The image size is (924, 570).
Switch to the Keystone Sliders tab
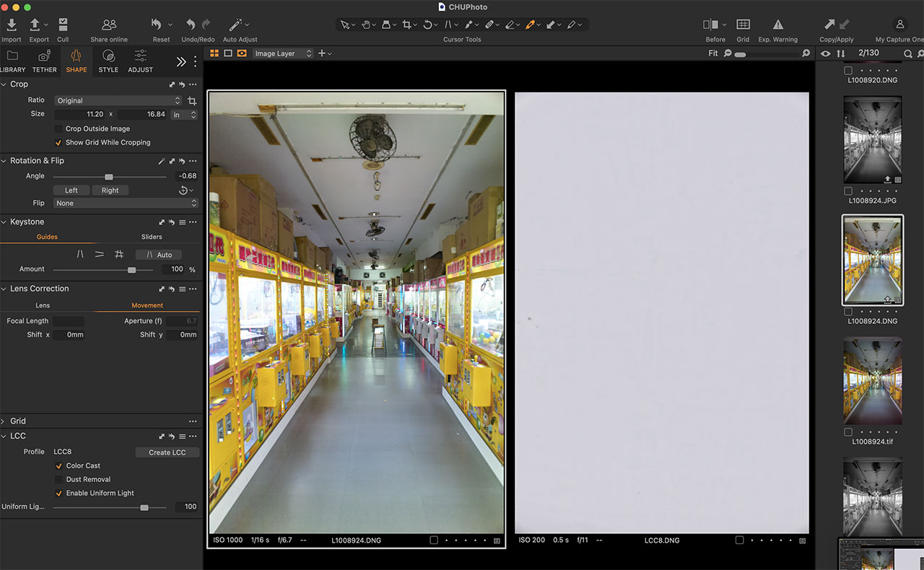click(152, 237)
